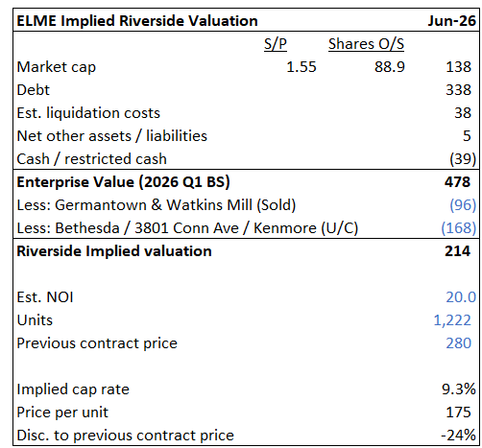Select the Enterprise Value total 478
The image size is (482, 448).
click(x=458, y=182)
